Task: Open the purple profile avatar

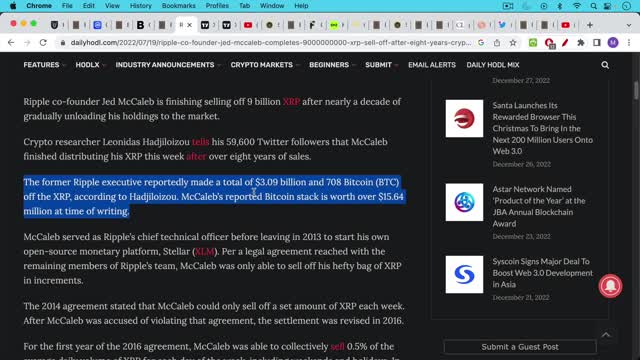Action: (613, 42)
